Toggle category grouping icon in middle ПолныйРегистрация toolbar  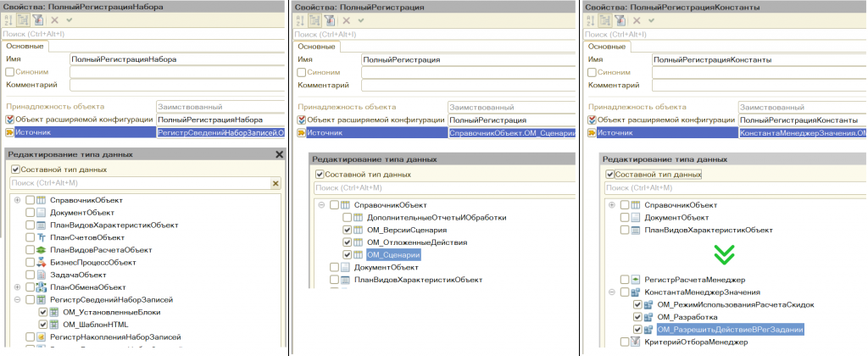coord(314,20)
